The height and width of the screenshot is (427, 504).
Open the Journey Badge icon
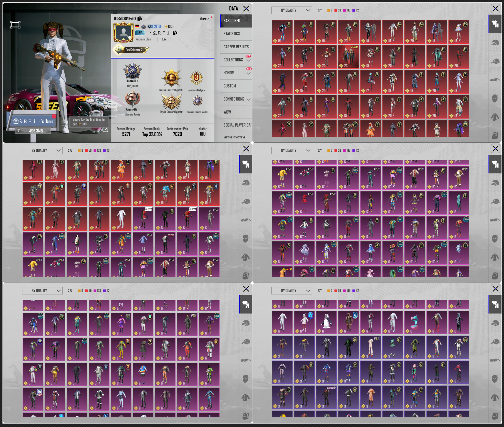click(196, 78)
